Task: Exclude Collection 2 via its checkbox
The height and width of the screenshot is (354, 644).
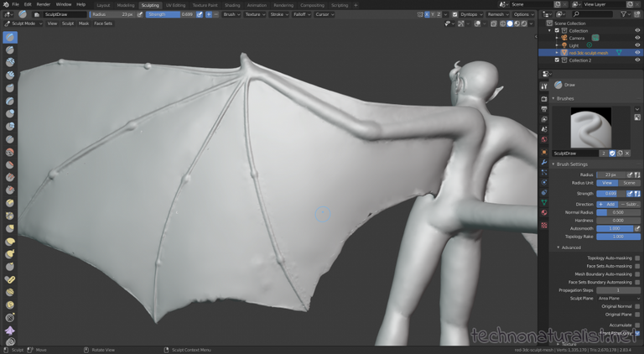Action: (557, 60)
